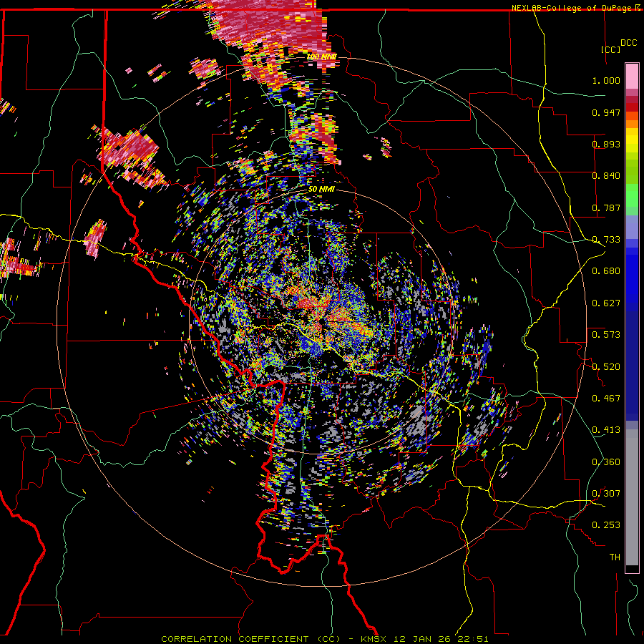Select the 0.520 legend value
Viewport: 644px width, 644px height.
[x=606, y=367]
